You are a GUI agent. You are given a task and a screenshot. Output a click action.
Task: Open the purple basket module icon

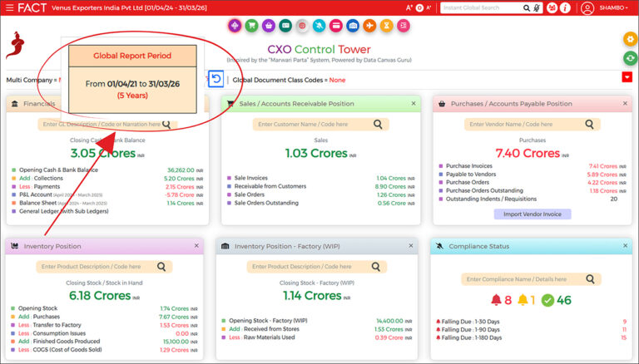click(x=269, y=26)
